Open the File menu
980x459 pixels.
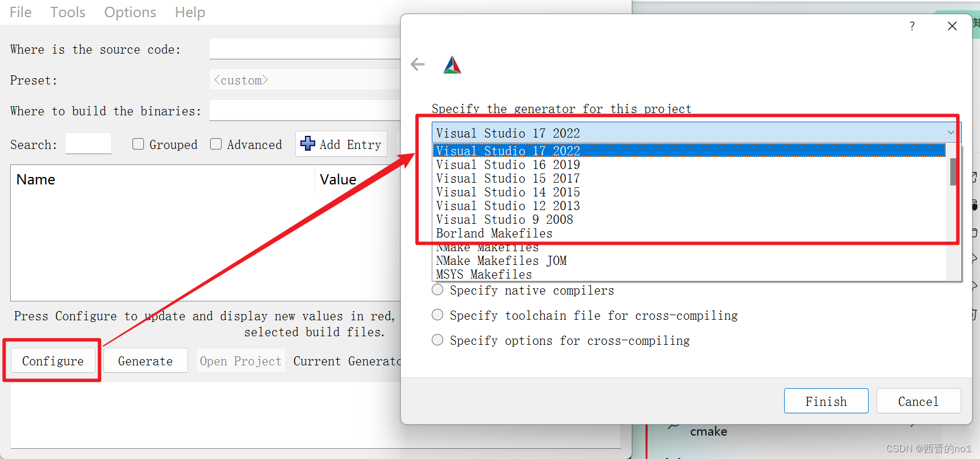click(21, 12)
